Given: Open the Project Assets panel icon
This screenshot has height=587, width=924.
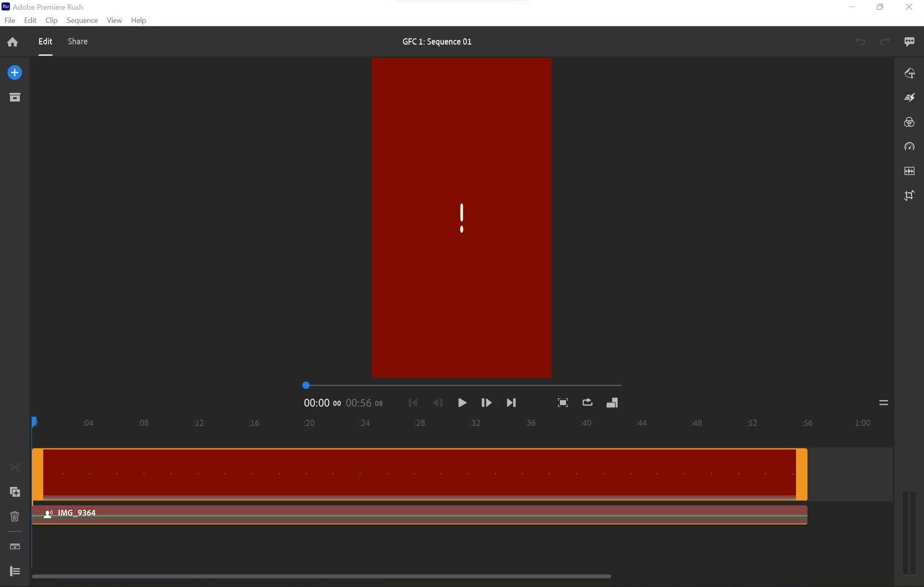Looking at the screenshot, I should point(15,97).
